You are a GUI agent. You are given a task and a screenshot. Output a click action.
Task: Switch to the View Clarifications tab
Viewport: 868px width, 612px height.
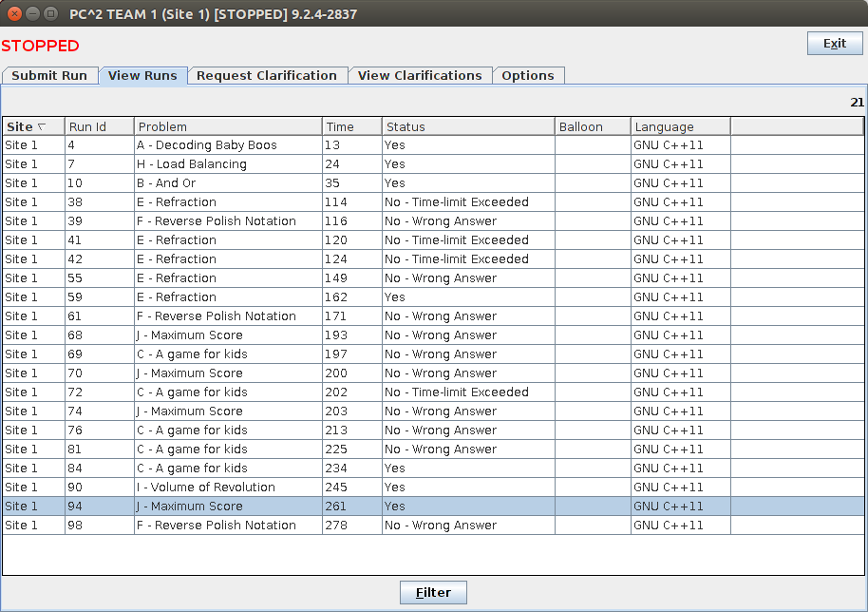point(420,76)
